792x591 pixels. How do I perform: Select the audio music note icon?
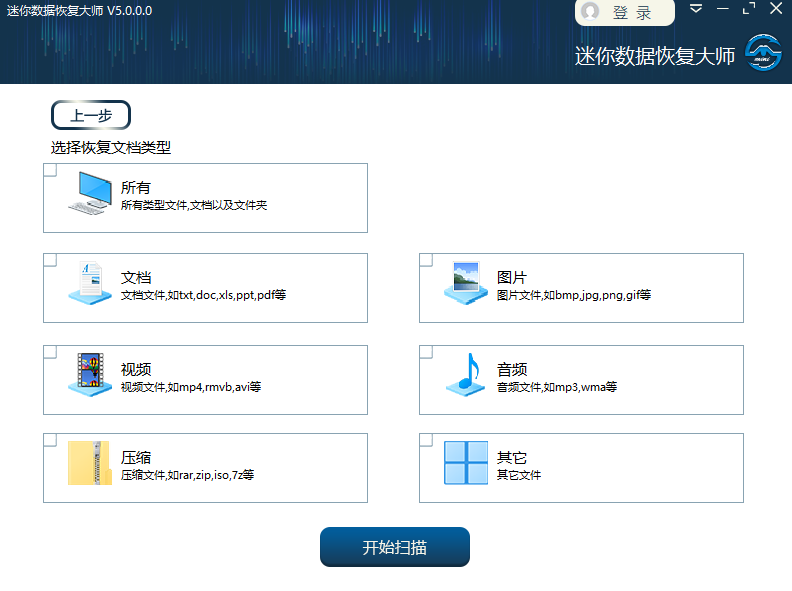(x=466, y=375)
